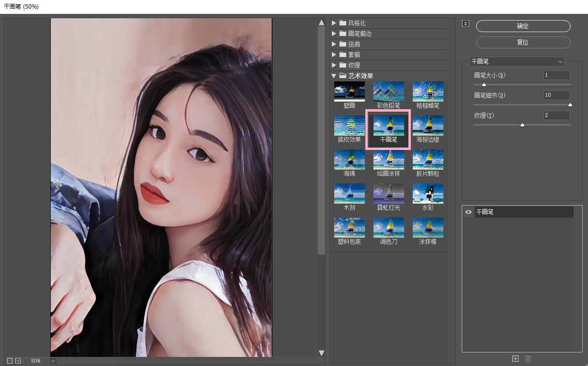Click the 确定 button

coord(523,26)
